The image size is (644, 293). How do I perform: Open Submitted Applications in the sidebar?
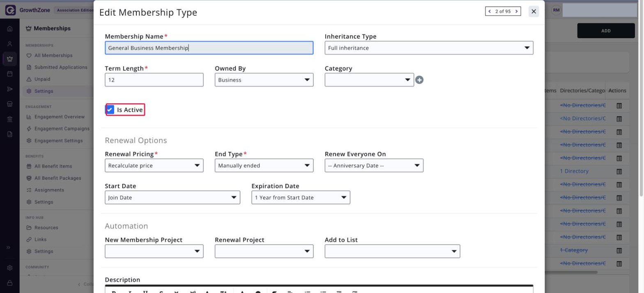point(61,67)
